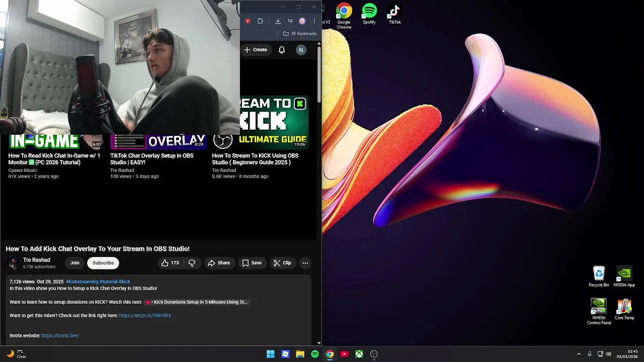Click the #kickstreaming hashtag
Screen dimensions: 644x362
(82, 282)
